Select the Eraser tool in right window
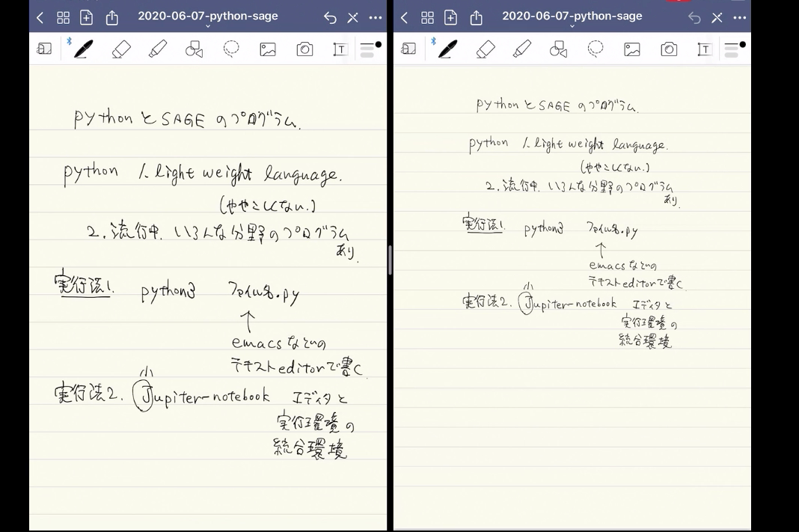The image size is (799, 532). pyautogui.click(x=486, y=49)
